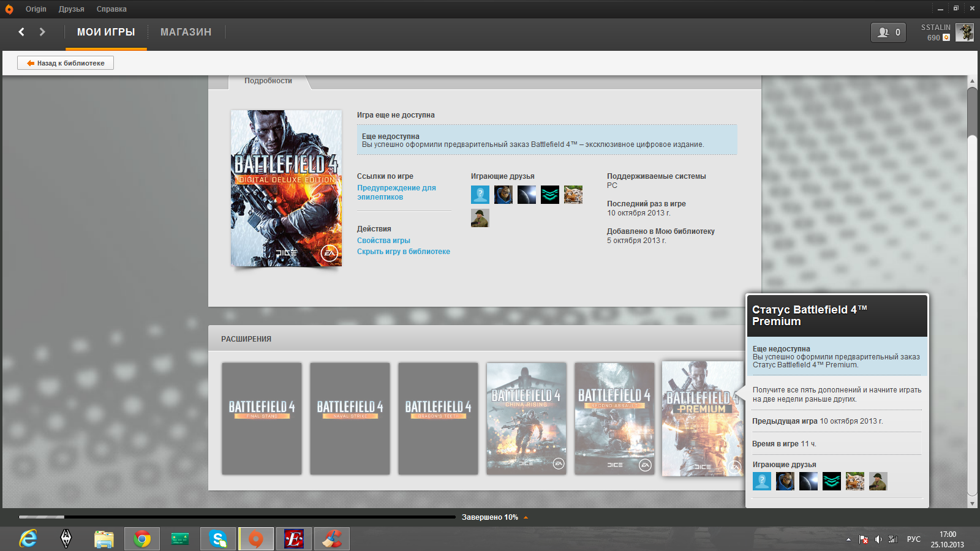Select the China Rising expansion thumbnail
980x551 pixels.
pos(526,418)
